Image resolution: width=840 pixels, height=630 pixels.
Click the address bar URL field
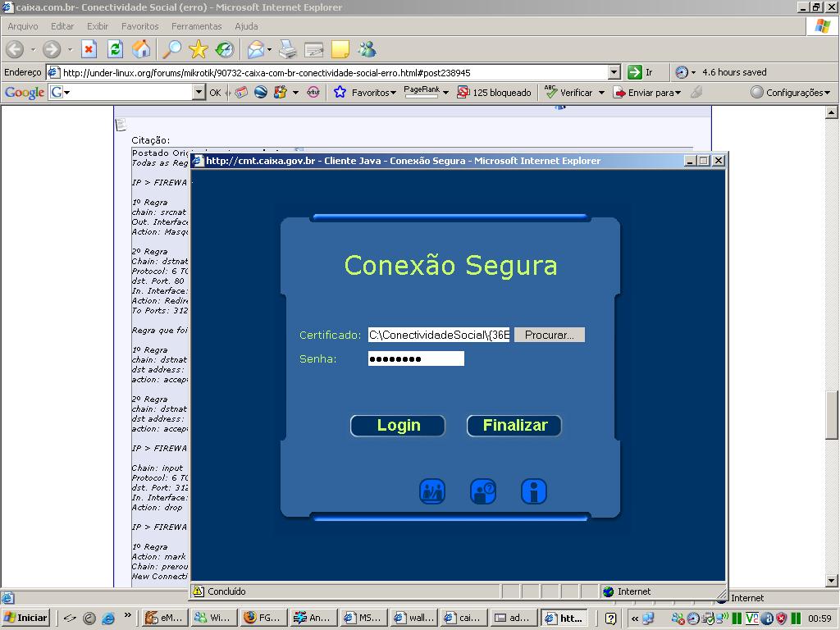[327, 72]
